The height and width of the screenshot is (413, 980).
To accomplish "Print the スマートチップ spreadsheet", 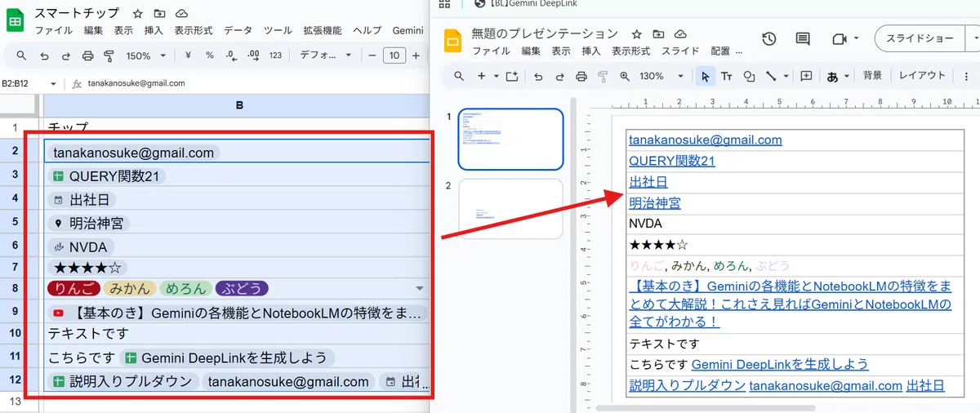I will tap(88, 56).
